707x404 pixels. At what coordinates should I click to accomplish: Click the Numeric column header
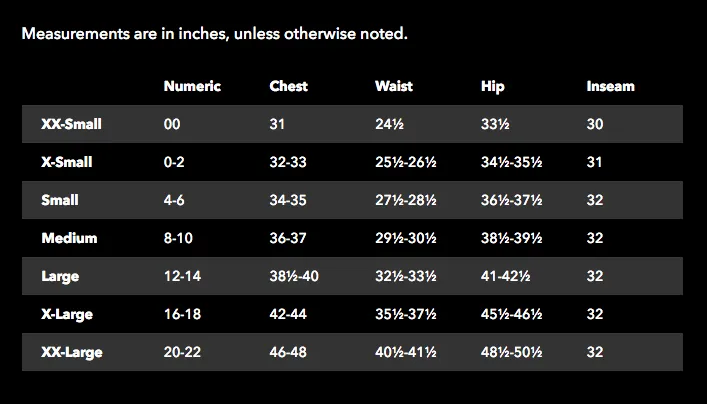tap(192, 86)
